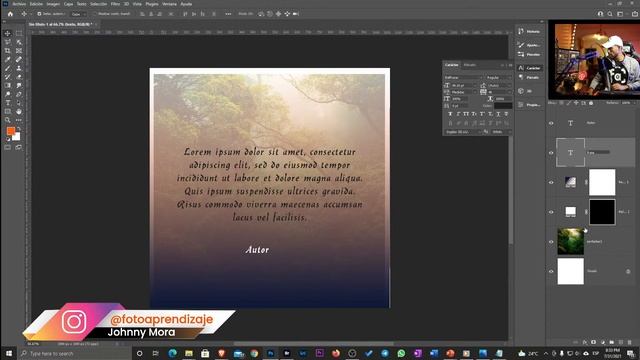Viewport: 640px width, 360px height.
Task: Open the Propiedades collapsed panel
Action: pos(529,105)
